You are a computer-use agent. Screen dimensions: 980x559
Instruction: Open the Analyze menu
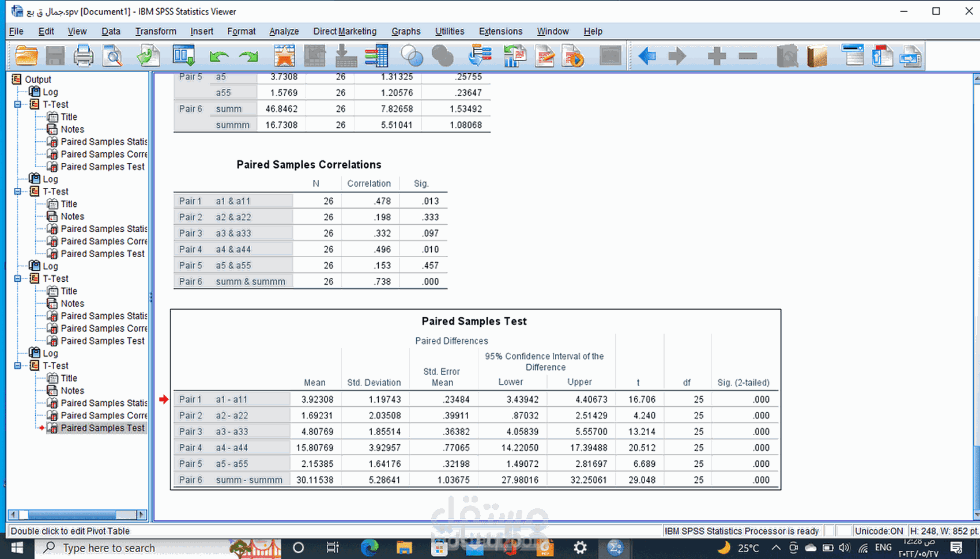point(284,31)
